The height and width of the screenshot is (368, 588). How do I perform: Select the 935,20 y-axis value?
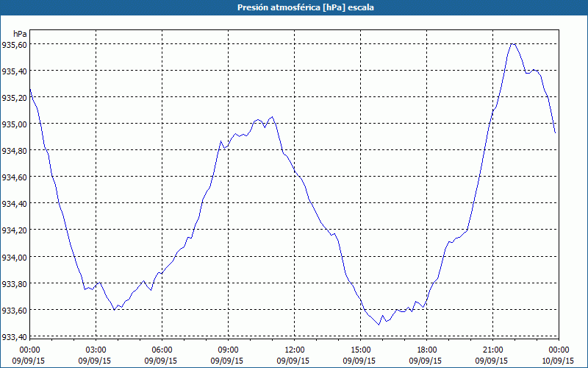(14, 97)
